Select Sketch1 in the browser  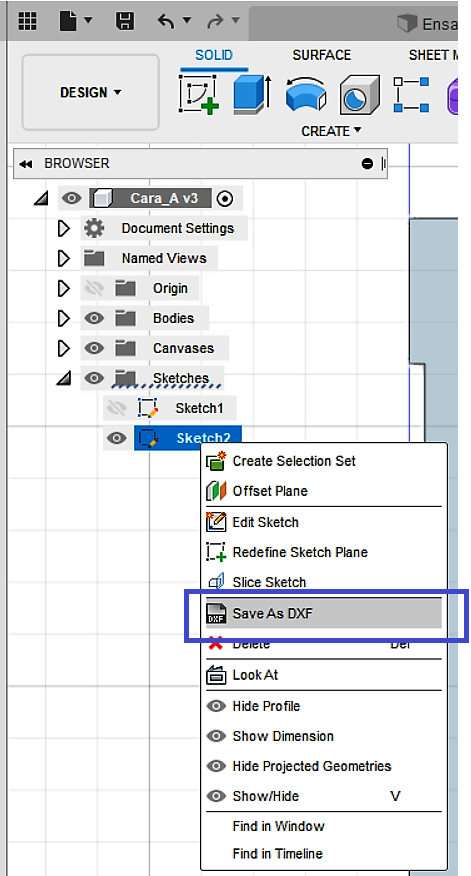click(199, 408)
